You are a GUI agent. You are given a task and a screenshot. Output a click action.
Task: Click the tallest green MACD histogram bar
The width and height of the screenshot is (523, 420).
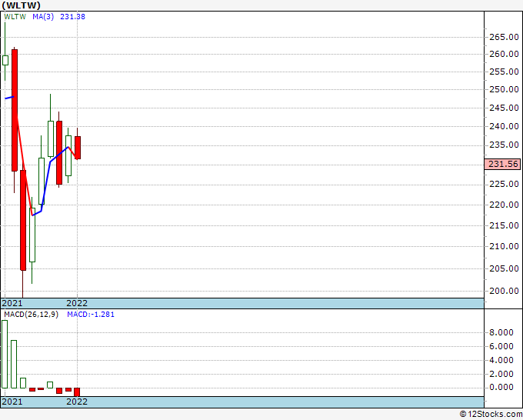click(x=5, y=355)
